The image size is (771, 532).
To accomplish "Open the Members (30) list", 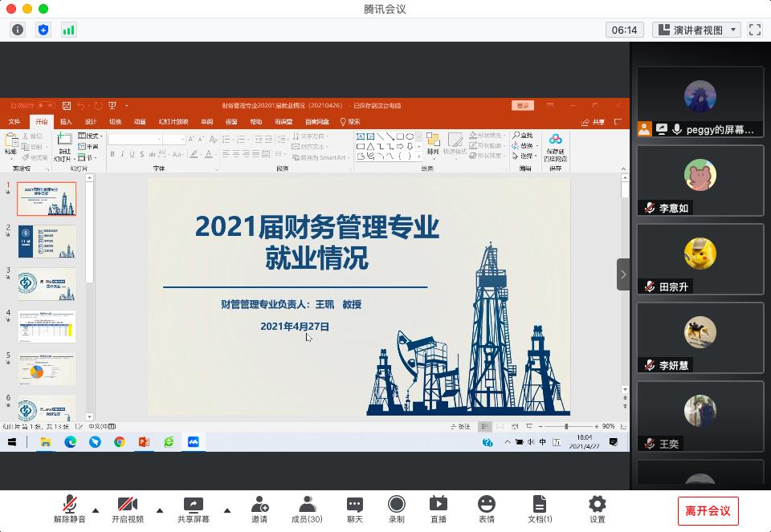I will tap(306, 509).
